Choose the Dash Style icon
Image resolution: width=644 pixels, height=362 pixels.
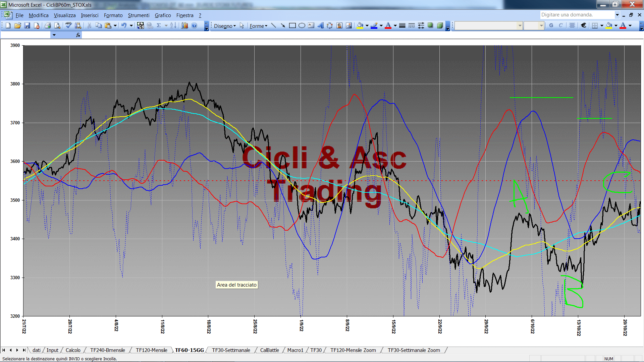[412, 25]
